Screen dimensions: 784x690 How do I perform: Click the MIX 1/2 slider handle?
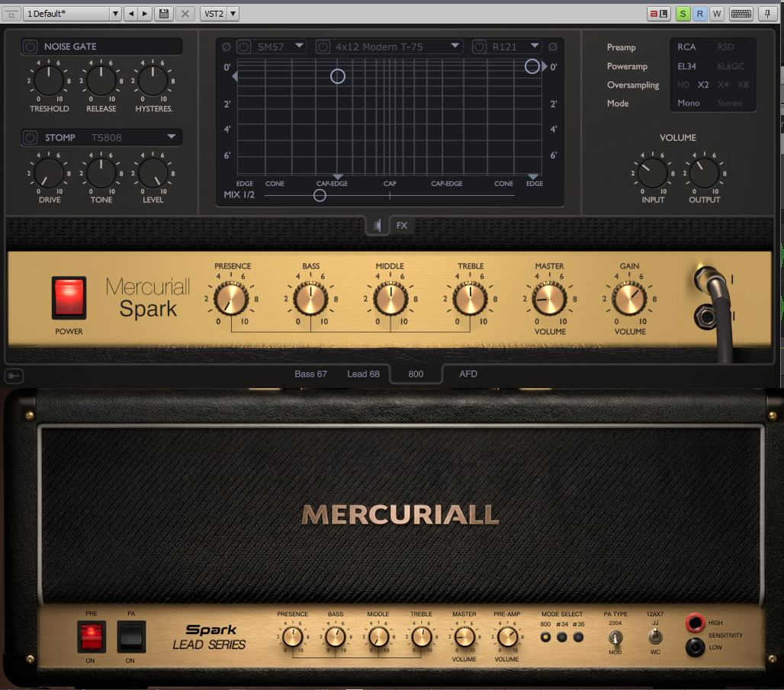click(x=320, y=195)
